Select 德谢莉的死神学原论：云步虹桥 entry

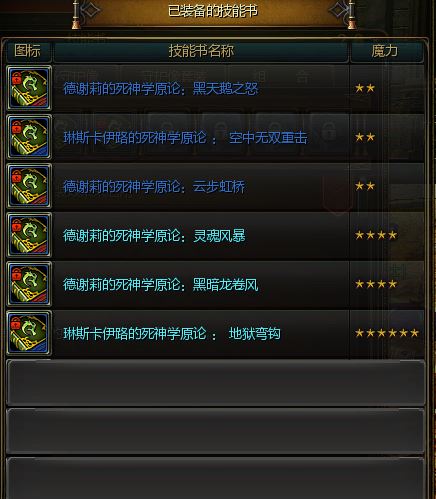coord(154,187)
